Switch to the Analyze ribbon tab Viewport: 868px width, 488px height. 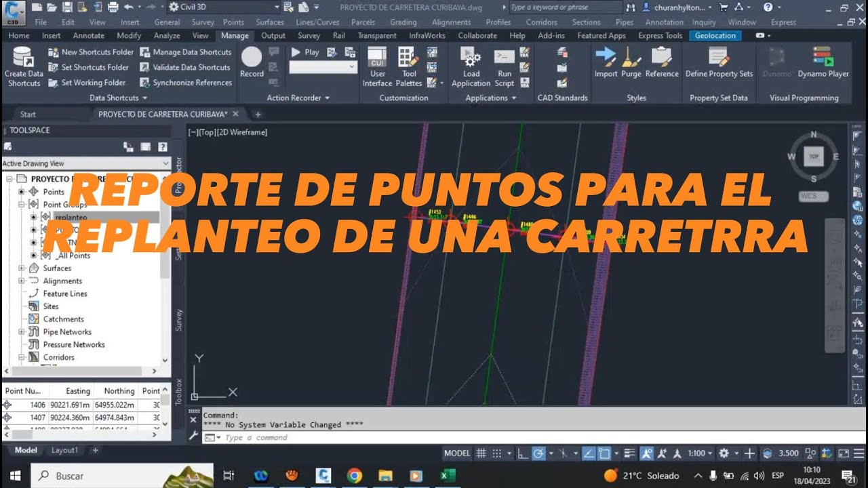coord(167,35)
